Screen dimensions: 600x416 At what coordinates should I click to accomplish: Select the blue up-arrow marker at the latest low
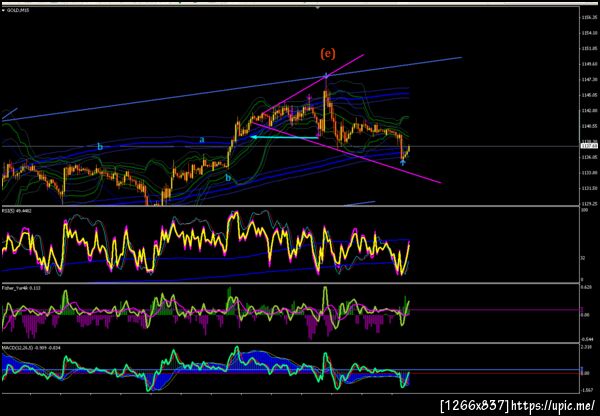(x=403, y=162)
